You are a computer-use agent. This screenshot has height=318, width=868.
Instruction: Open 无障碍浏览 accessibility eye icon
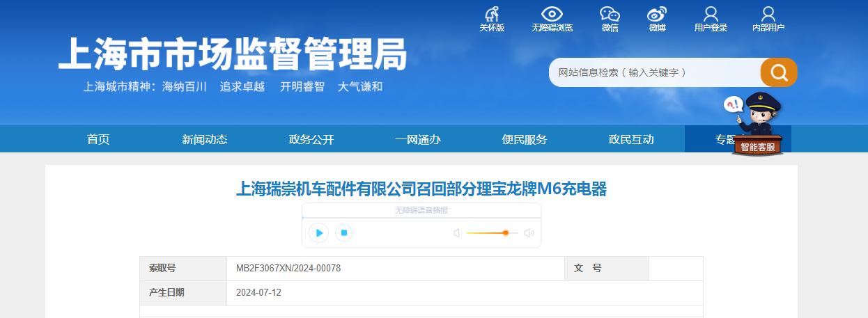pyautogui.click(x=552, y=15)
